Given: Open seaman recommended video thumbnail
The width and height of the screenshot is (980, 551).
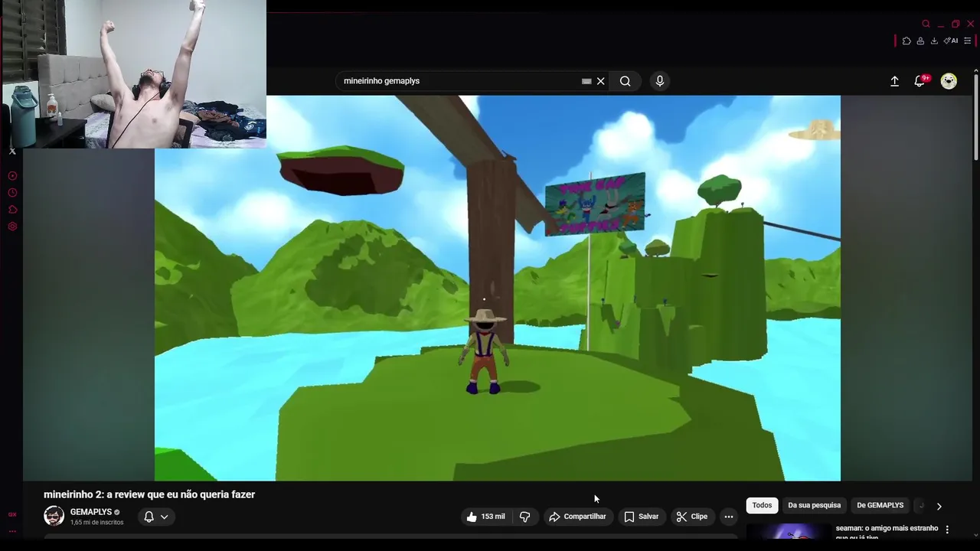Looking at the screenshot, I should (789, 532).
